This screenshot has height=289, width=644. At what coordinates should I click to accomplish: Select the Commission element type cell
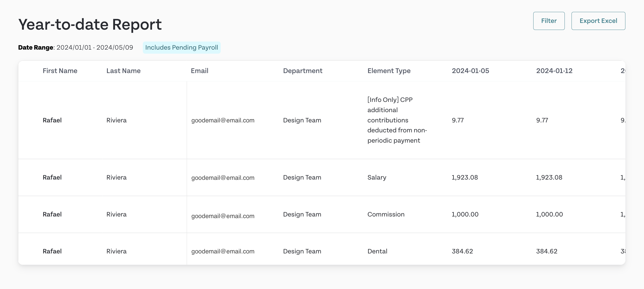click(386, 214)
